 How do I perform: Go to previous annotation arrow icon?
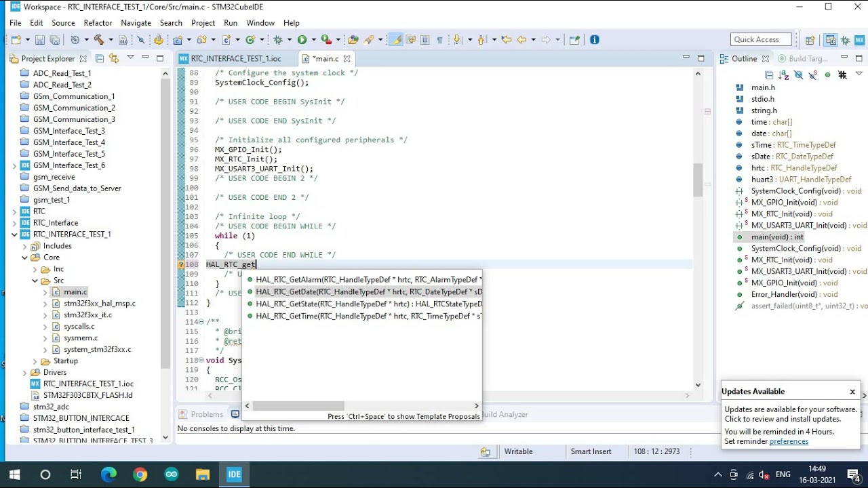coord(481,40)
